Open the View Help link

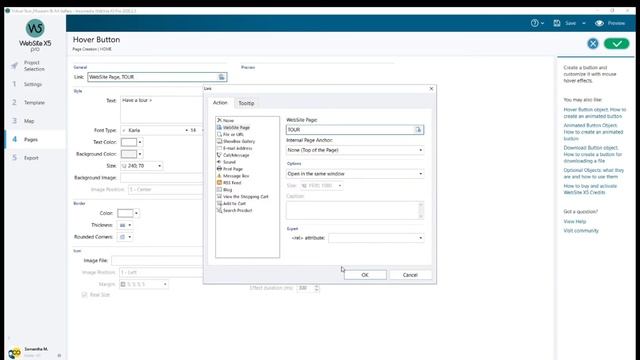click(x=575, y=221)
